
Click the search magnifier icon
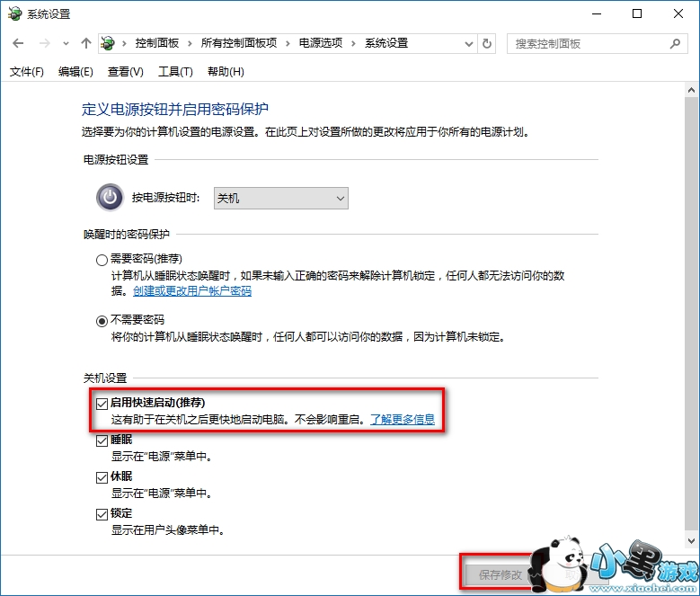[676, 44]
